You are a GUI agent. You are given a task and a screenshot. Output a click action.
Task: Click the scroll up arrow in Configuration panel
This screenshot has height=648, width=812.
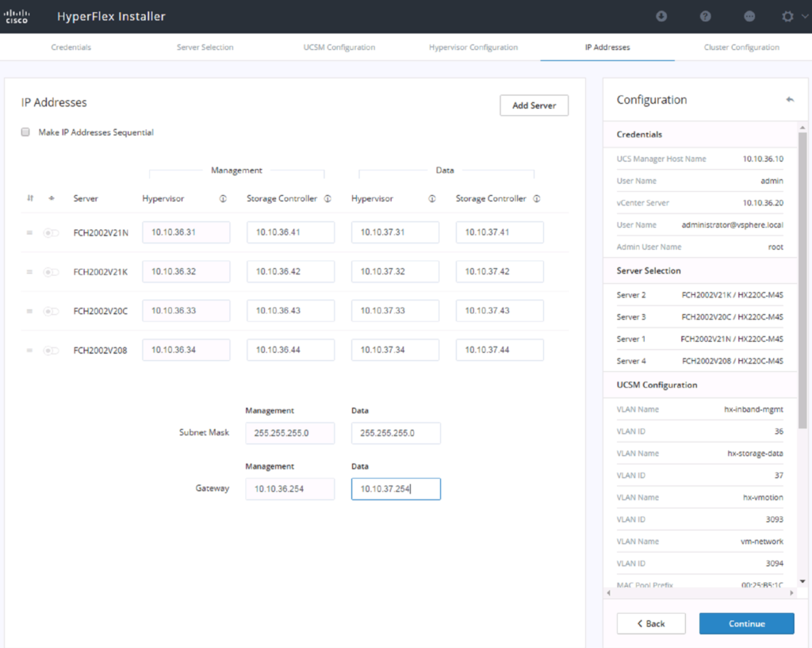point(802,128)
